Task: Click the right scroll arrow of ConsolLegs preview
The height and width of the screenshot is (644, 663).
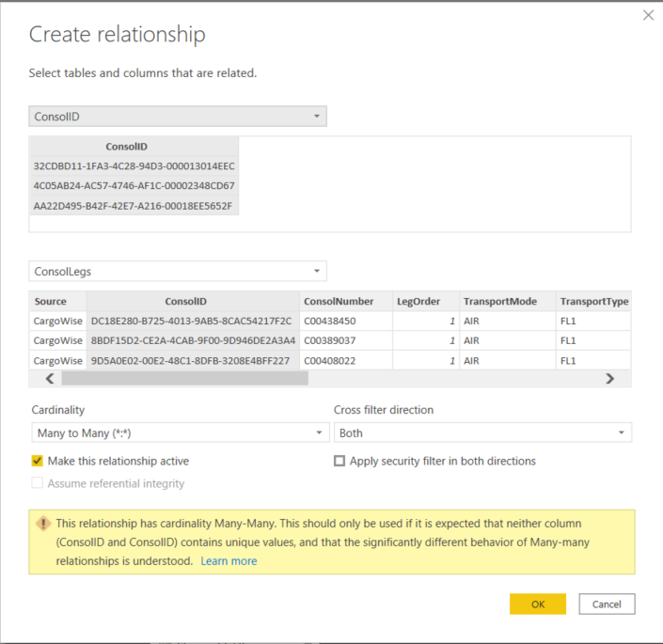Action: tap(609, 378)
